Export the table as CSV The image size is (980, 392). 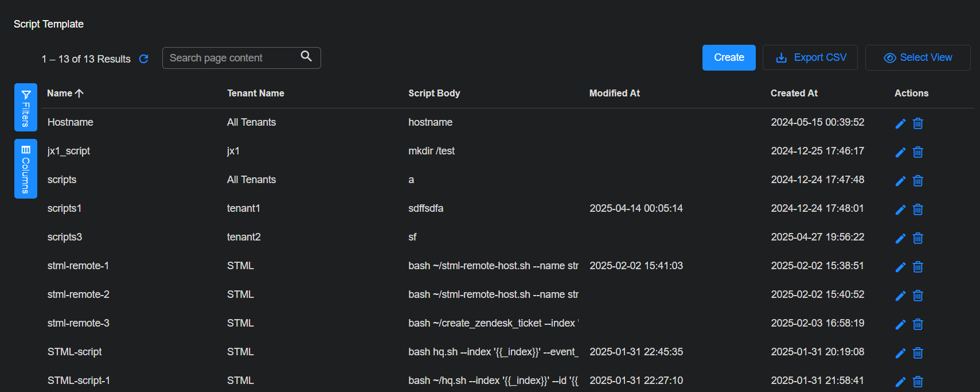810,57
